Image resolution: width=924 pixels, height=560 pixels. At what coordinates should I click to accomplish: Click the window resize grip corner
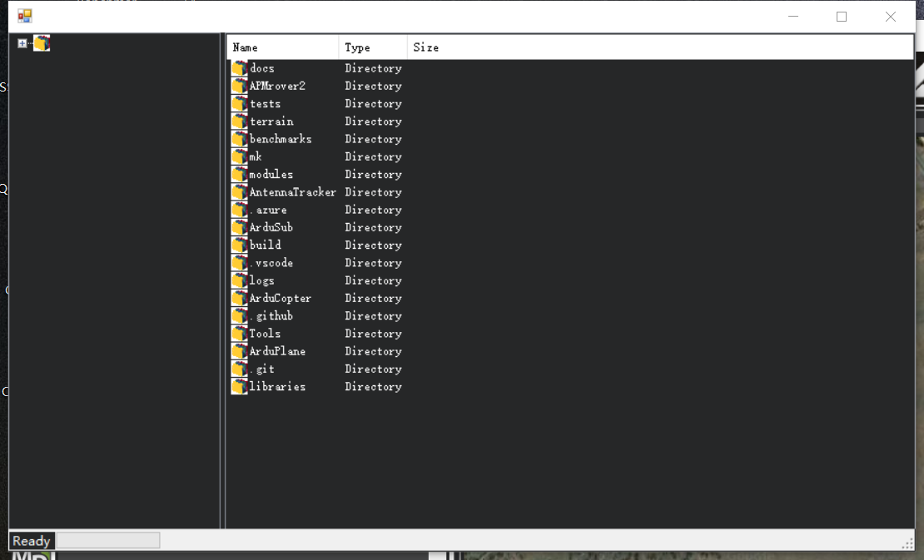(907, 544)
